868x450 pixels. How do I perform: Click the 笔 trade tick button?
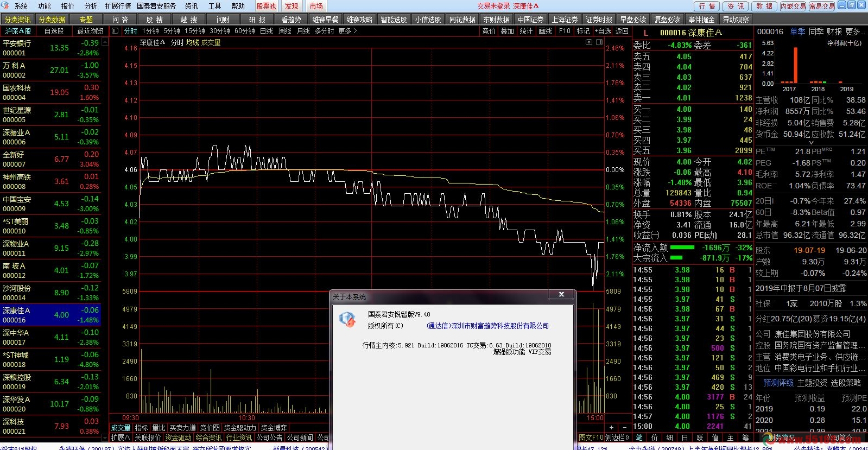pos(639,438)
